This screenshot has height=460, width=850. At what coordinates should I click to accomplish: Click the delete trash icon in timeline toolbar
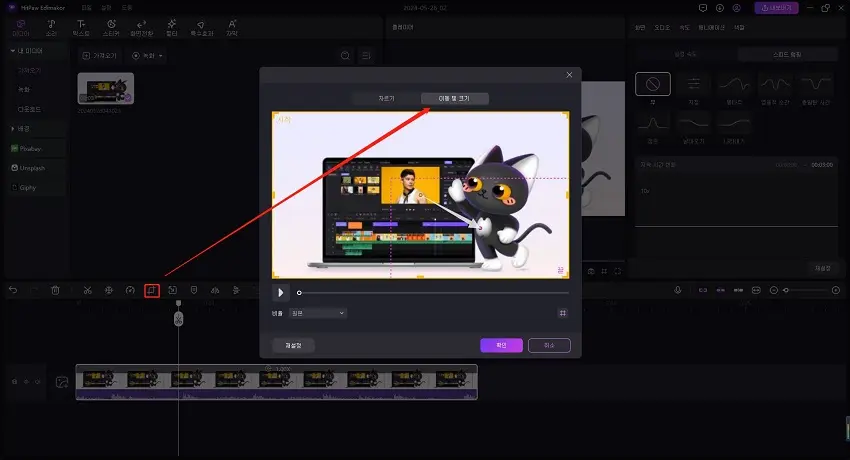[x=56, y=290]
